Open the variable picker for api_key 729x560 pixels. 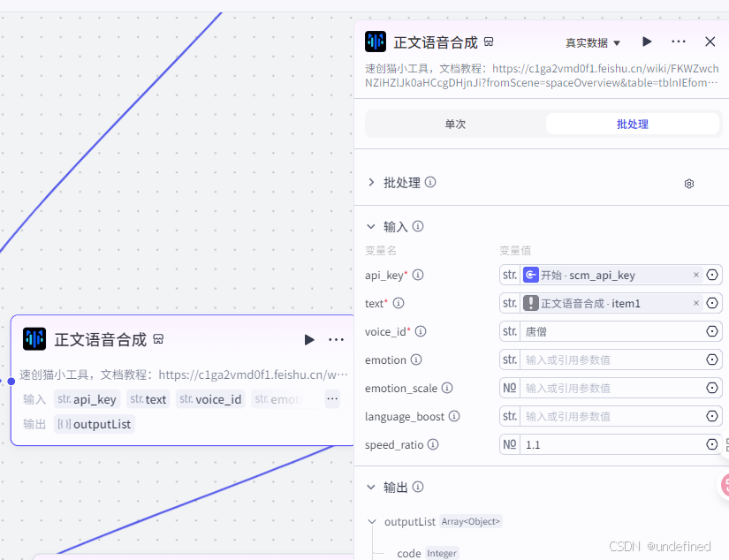coord(712,275)
